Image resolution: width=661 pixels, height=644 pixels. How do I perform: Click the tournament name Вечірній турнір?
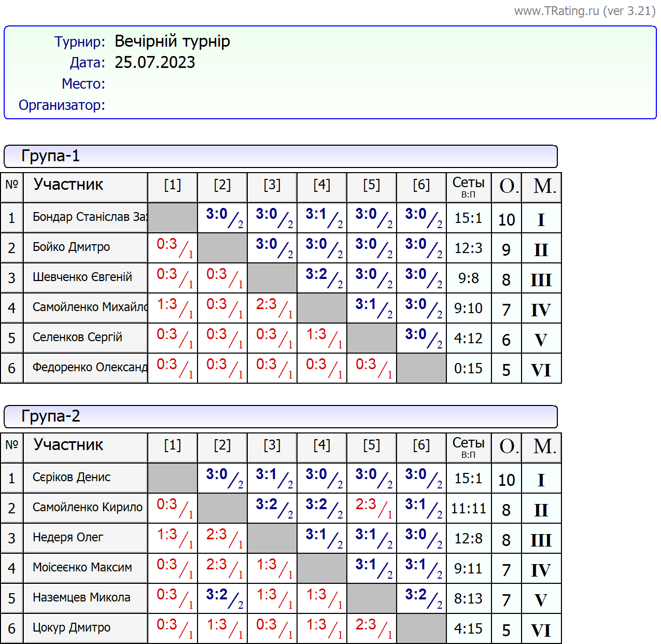tap(172, 41)
